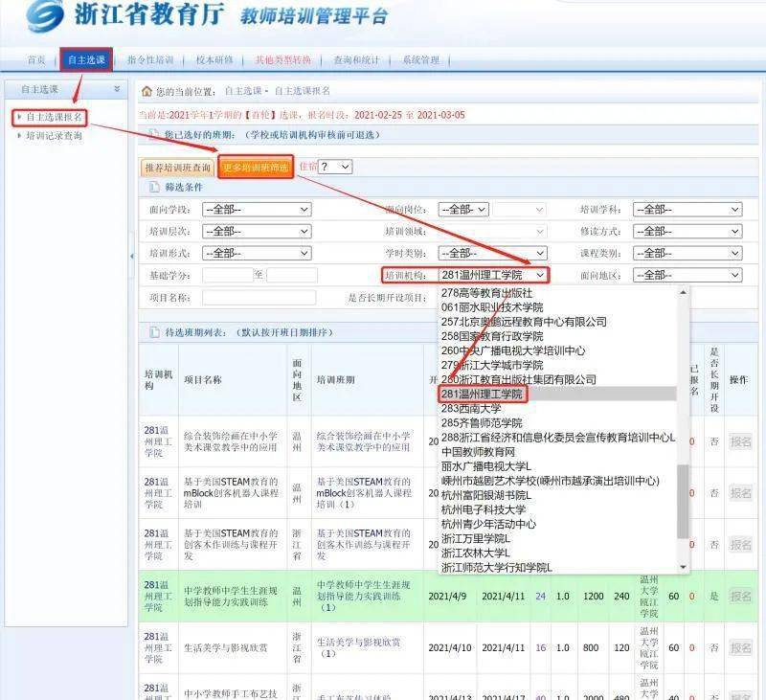The image size is (766, 700).
Task: Open the 面向地区 dropdown
Action: (x=687, y=275)
